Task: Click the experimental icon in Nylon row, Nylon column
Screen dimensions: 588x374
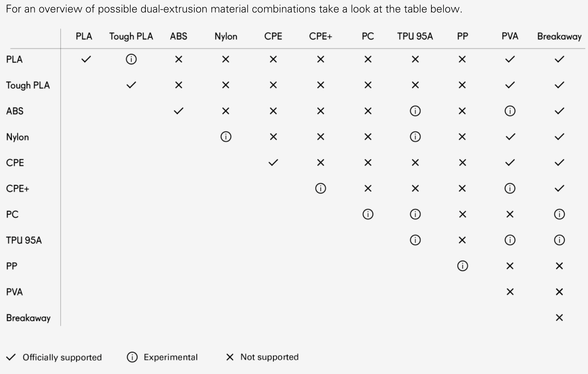Action: click(226, 137)
